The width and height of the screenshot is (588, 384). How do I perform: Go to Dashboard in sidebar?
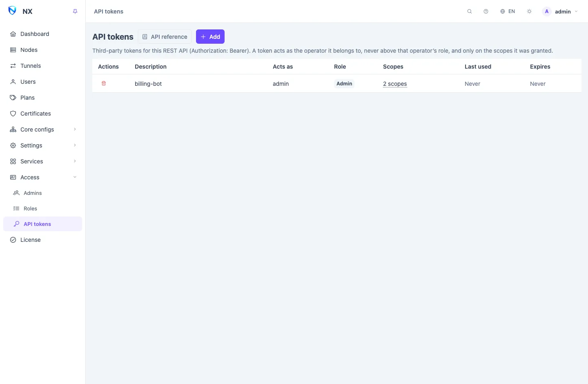tap(42, 34)
